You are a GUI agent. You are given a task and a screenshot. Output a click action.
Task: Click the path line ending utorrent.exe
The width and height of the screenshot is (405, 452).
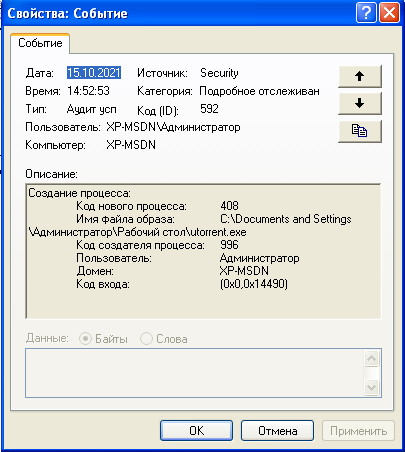click(x=138, y=232)
